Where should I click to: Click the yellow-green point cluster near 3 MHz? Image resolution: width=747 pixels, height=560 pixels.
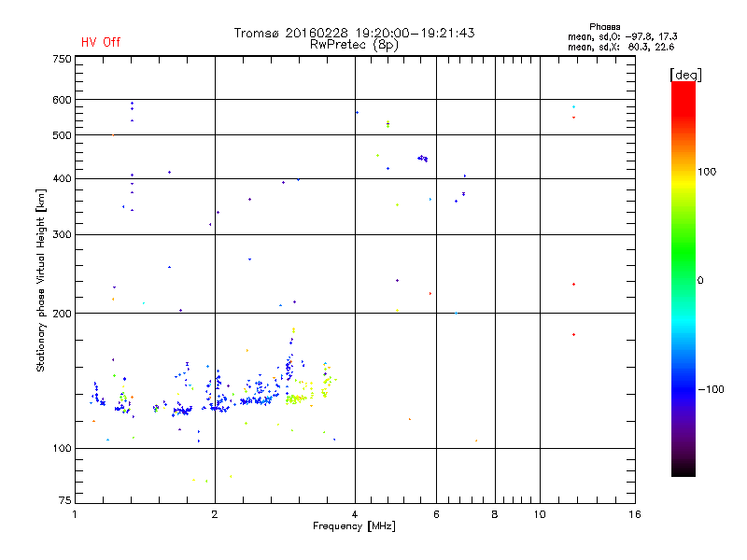[x=295, y=399]
